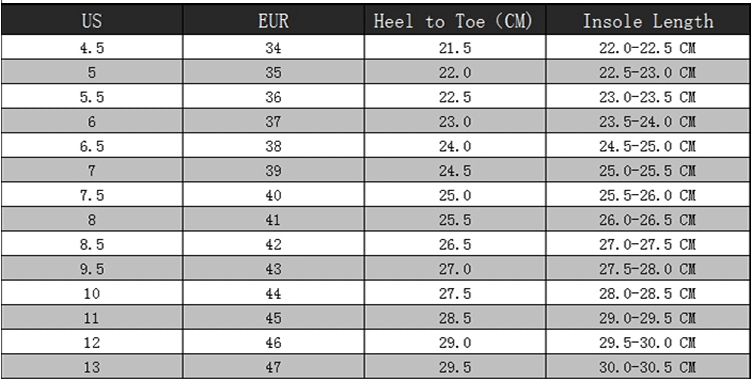Image resolution: width=753 pixels, height=388 pixels.
Task: Select US size 12 cell
Action: (x=92, y=342)
